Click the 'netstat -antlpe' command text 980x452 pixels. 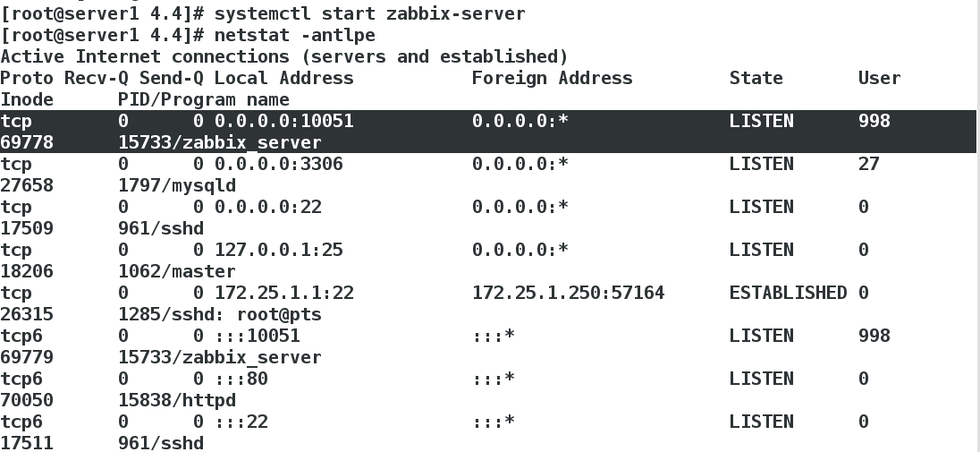[x=295, y=34]
